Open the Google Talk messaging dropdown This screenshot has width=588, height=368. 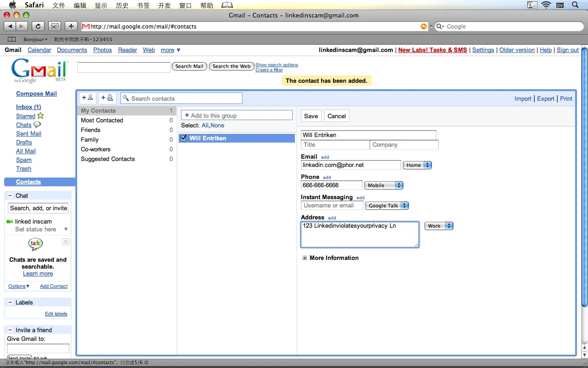coord(387,206)
